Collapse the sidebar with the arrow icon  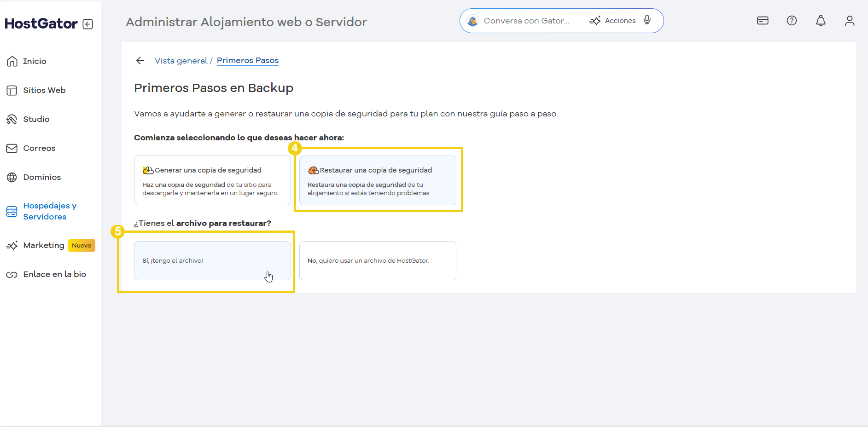87,24
